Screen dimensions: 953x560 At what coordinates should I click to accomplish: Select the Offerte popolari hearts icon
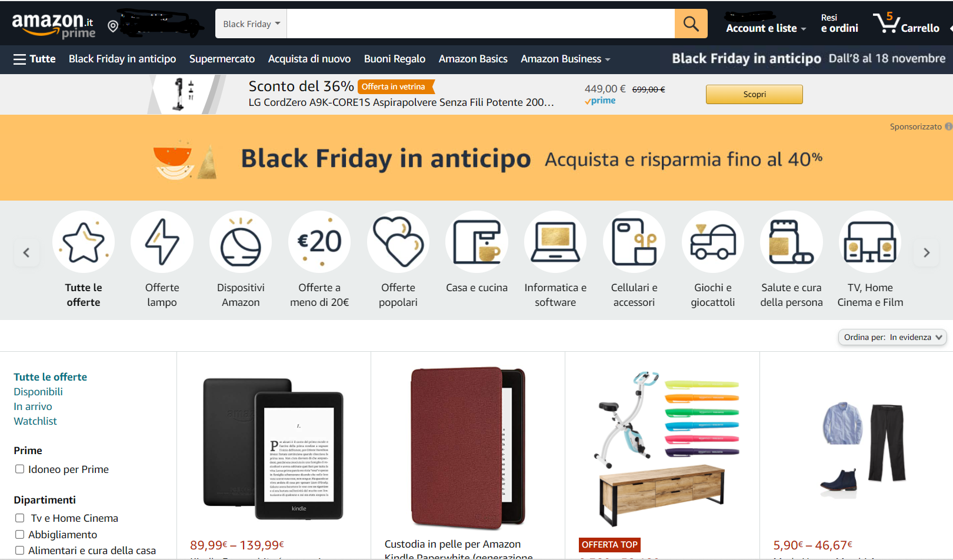398,242
